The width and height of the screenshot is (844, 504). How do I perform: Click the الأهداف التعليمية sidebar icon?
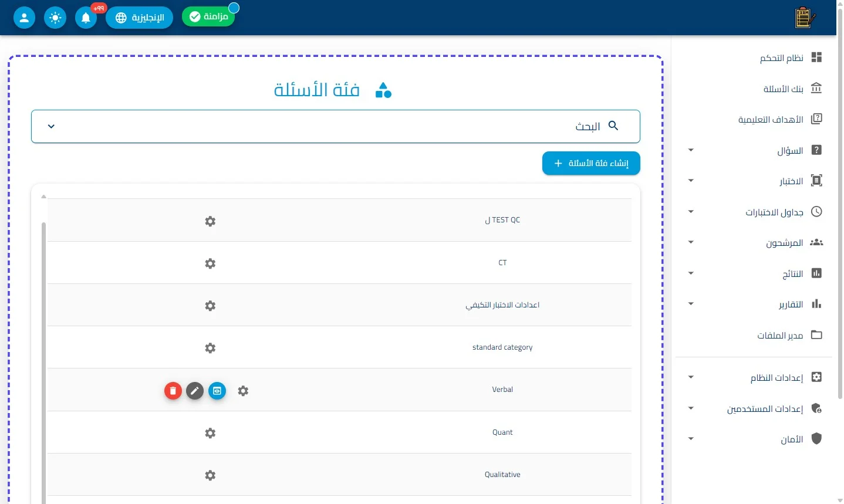pyautogui.click(x=816, y=119)
